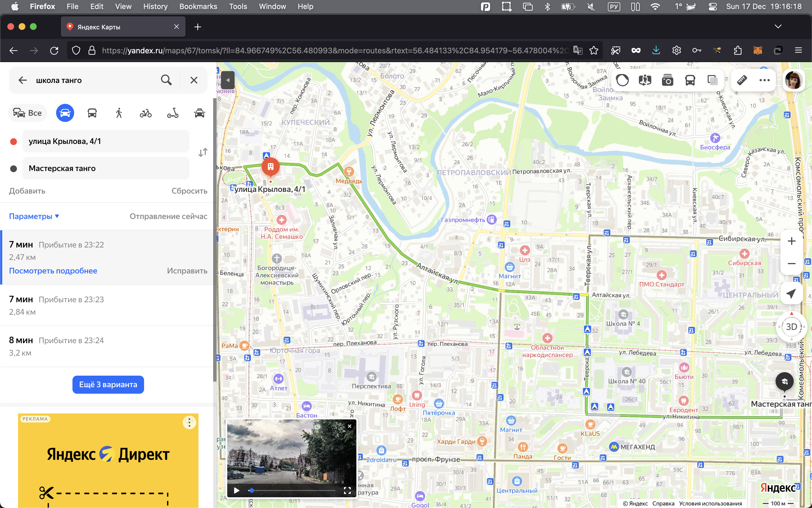Screen dimensions: 812x508
Task: Click the video preview progress slider
Action: tap(292, 491)
